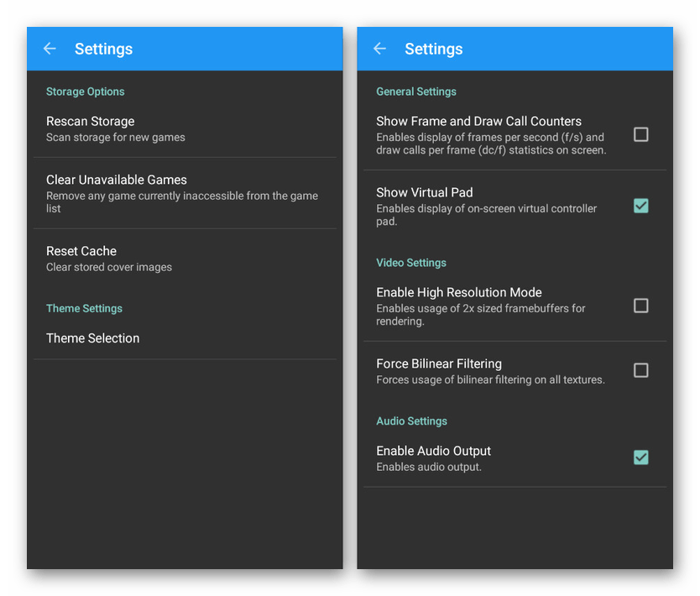
Task: Uncheck the Show Virtual Pad checkbox
Action: 640,206
